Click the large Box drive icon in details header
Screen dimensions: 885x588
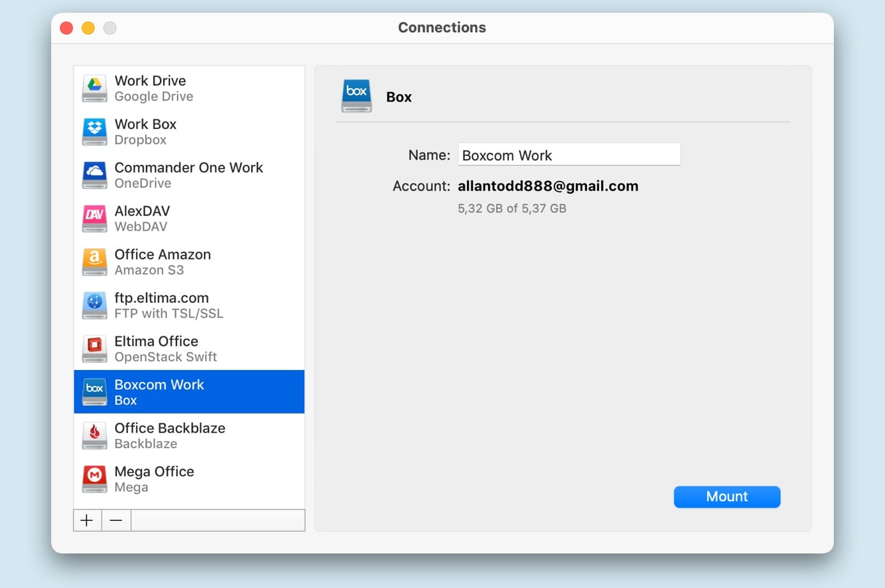click(356, 97)
